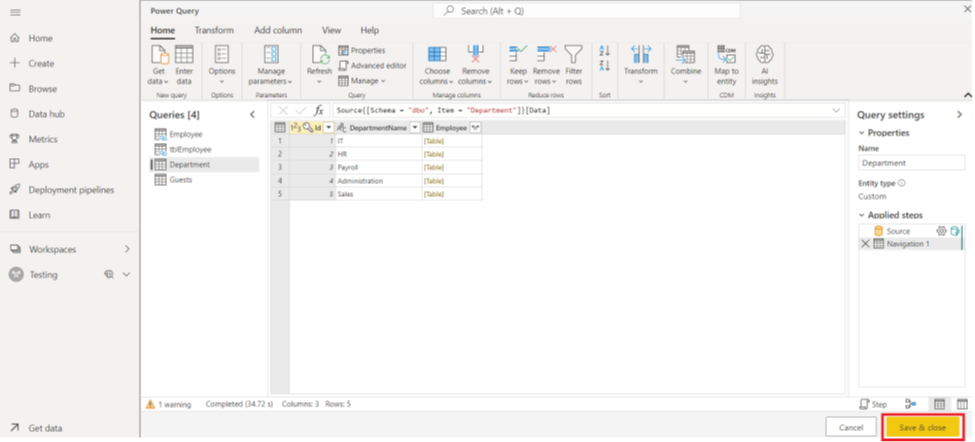Switch to diagram view icon

tap(911, 404)
